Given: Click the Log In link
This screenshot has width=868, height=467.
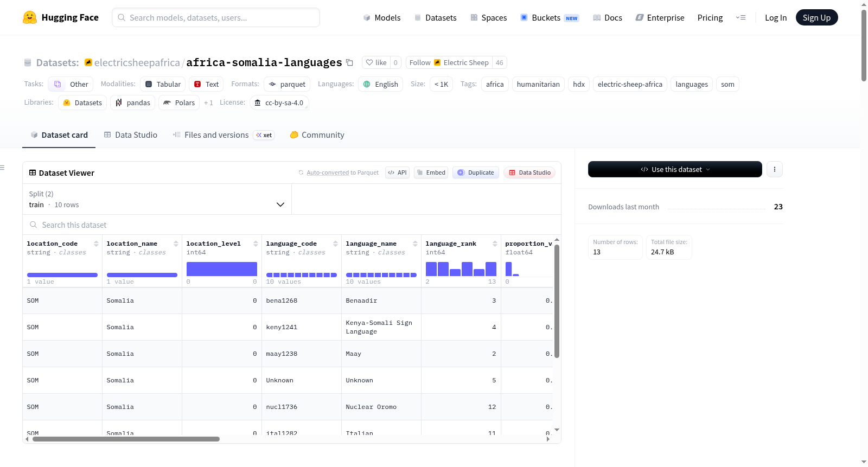Looking at the screenshot, I should [x=776, y=17].
